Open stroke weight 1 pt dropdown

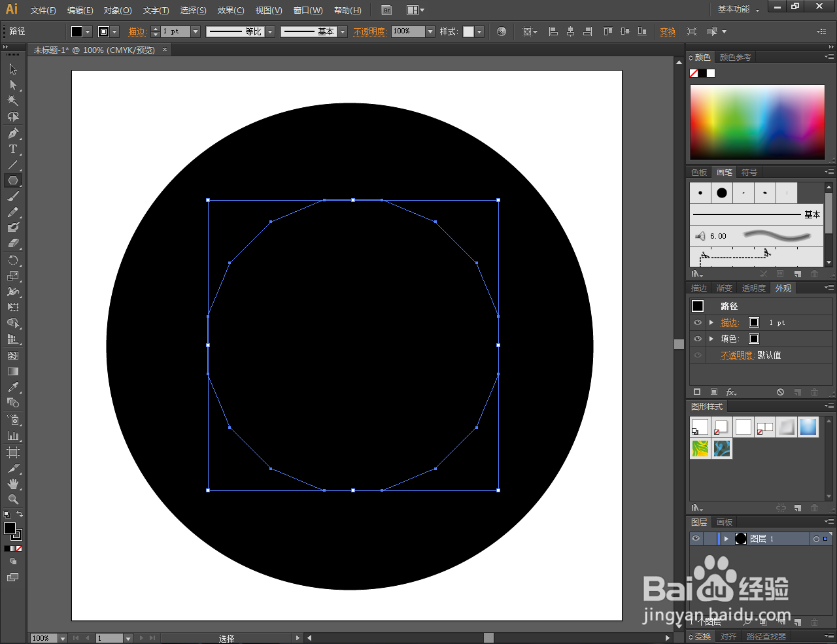click(x=195, y=31)
